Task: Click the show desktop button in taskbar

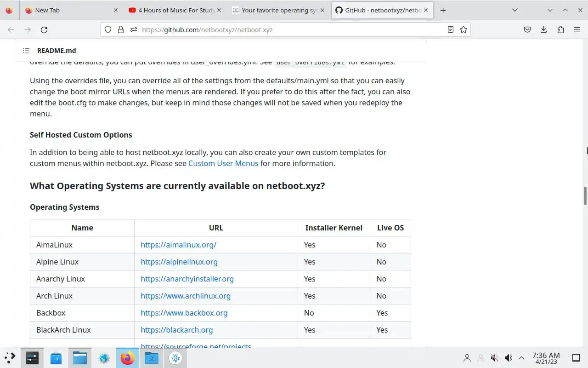Action: pyautogui.click(x=576, y=358)
